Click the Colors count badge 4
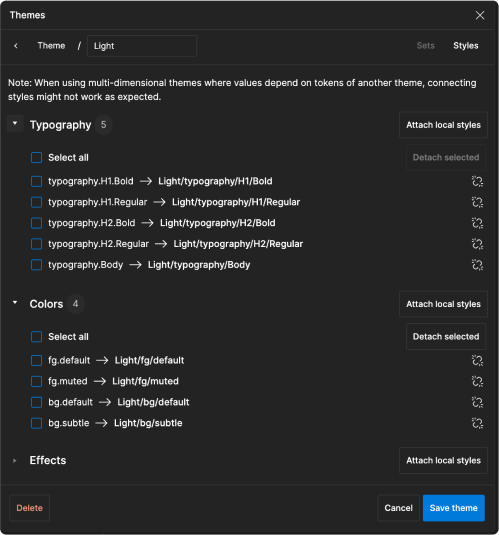 click(75, 304)
